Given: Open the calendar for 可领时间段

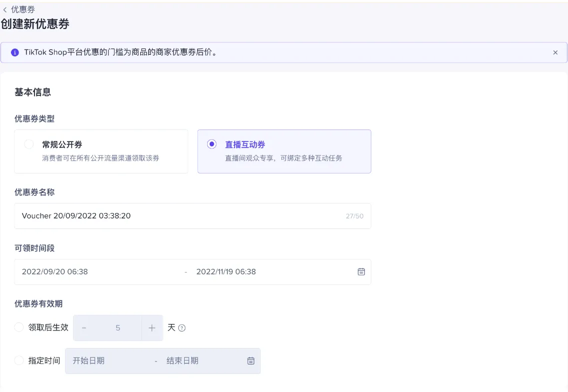Looking at the screenshot, I should point(361,272).
